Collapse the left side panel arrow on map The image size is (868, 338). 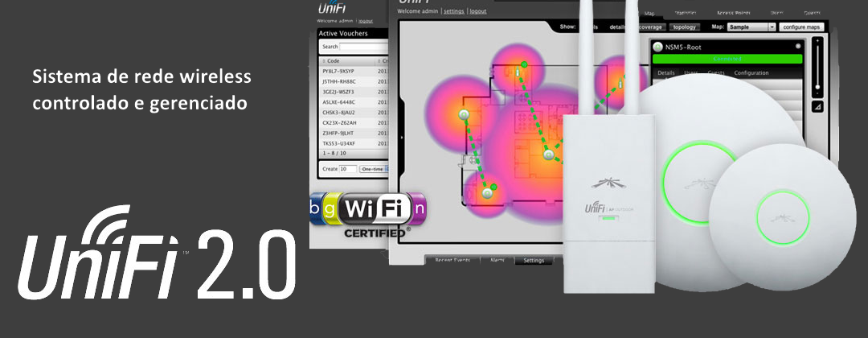(402, 138)
